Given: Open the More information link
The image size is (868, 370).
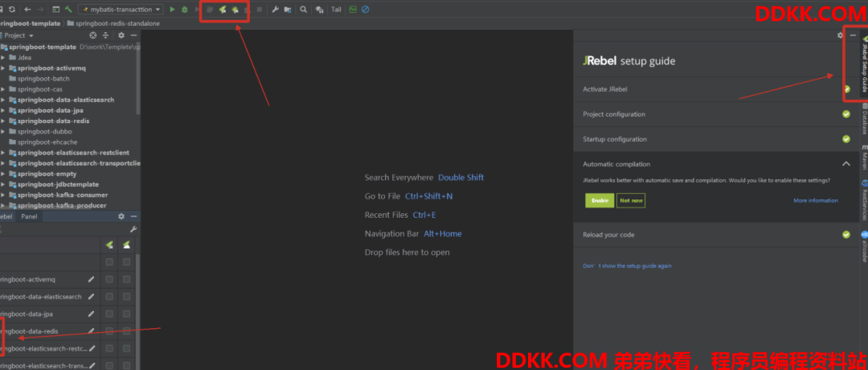Looking at the screenshot, I should pos(816,200).
